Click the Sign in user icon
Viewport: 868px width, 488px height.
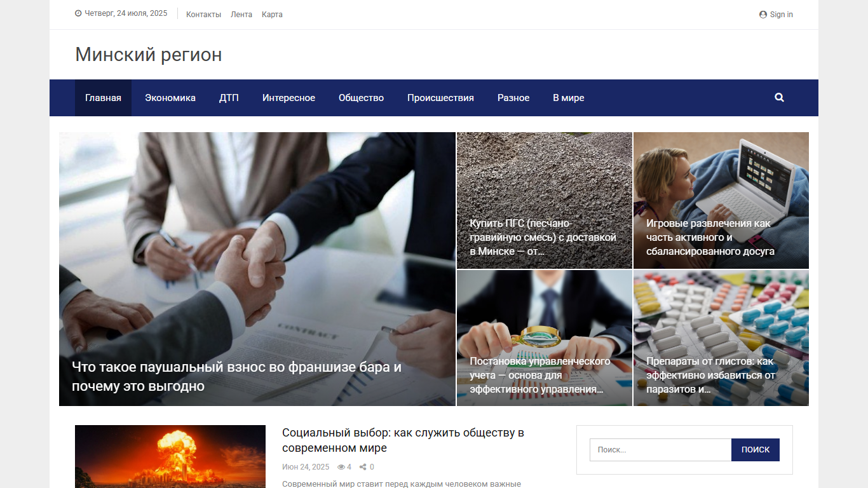(x=763, y=15)
